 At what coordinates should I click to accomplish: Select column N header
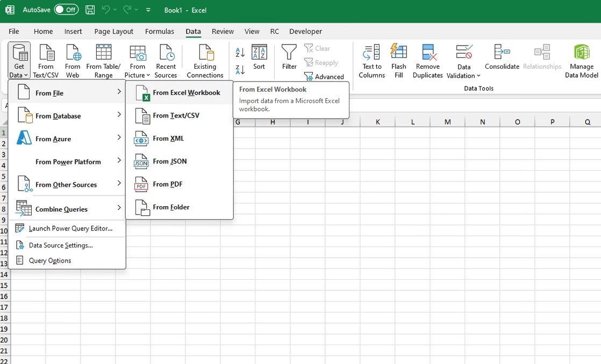[x=483, y=122]
